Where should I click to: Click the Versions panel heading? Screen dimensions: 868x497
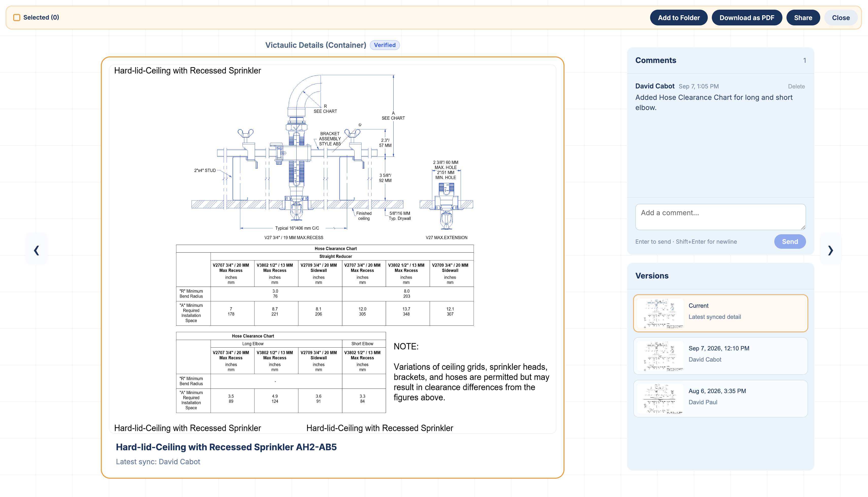(x=652, y=276)
